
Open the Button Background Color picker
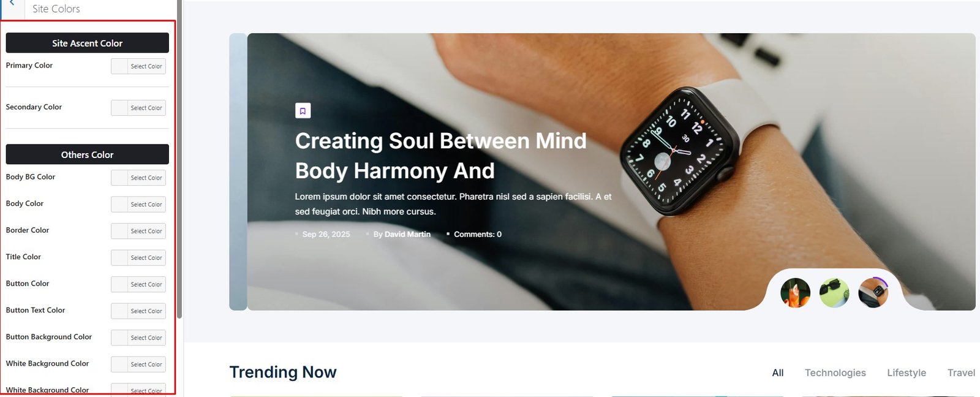coord(138,338)
